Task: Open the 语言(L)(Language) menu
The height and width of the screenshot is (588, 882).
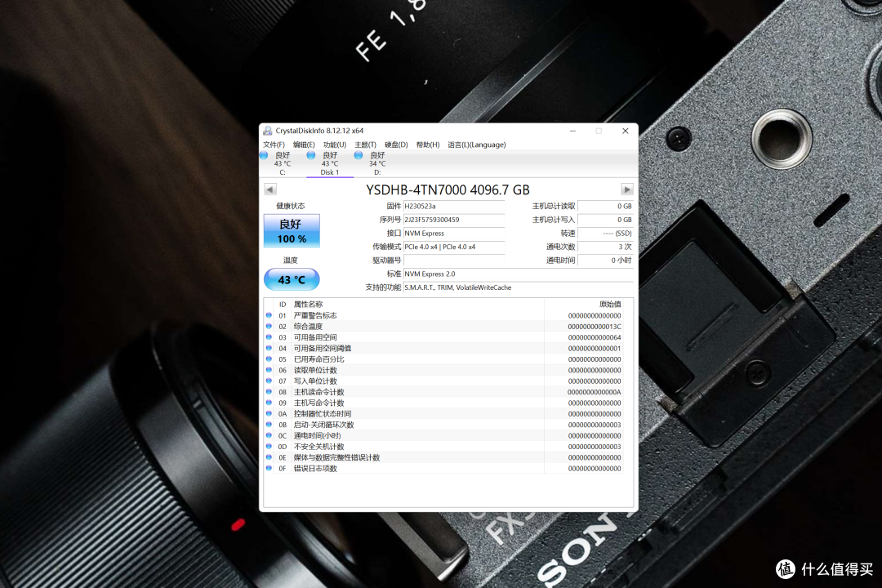Action: click(x=476, y=145)
